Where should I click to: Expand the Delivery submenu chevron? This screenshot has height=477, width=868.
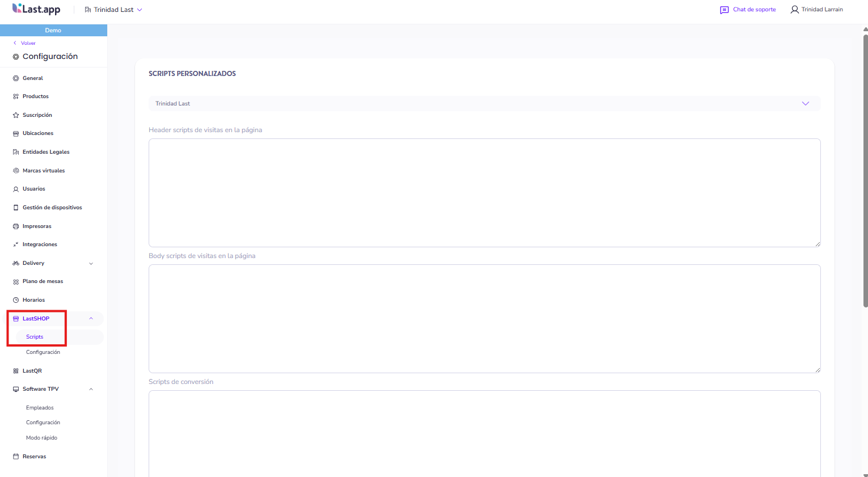tap(91, 263)
